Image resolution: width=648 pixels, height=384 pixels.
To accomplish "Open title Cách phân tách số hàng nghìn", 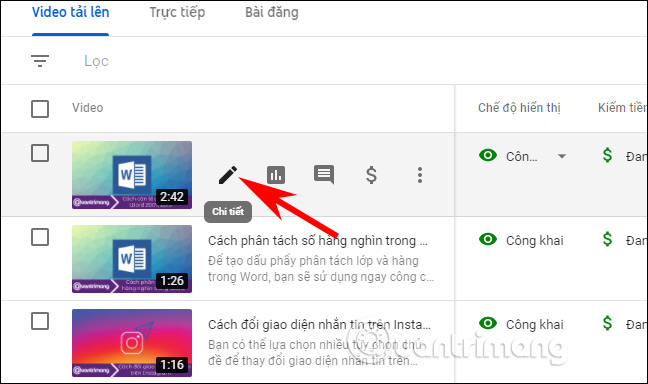I will click(x=318, y=241).
